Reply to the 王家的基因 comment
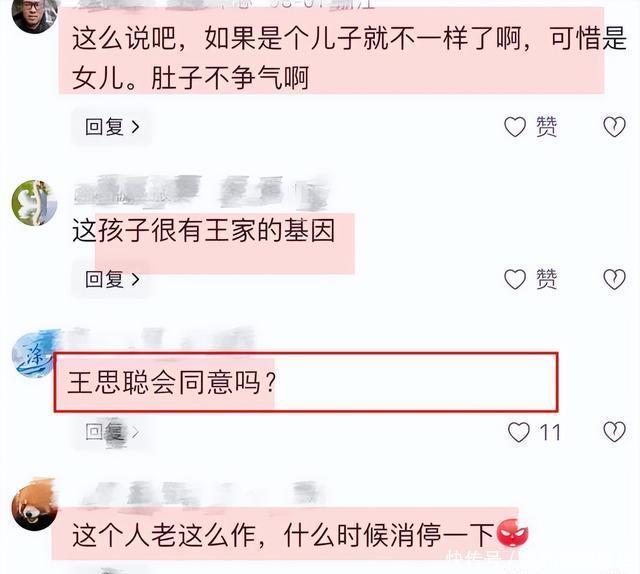The image size is (640, 574). click(x=112, y=280)
